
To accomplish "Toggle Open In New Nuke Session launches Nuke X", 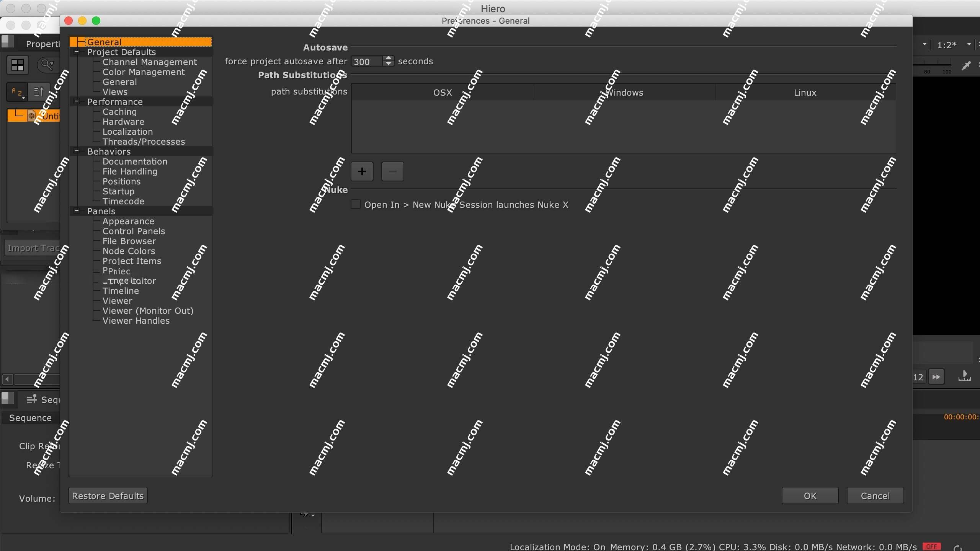I will pos(355,205).
